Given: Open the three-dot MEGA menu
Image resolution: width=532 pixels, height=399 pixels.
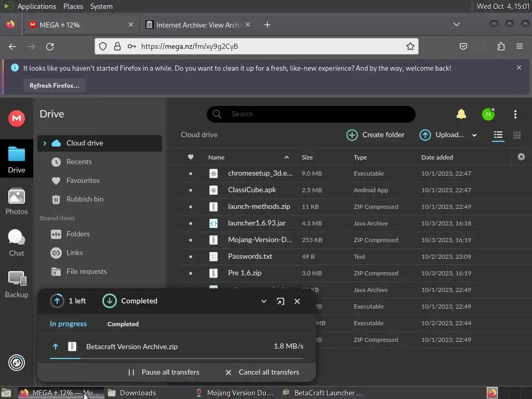Looking at the screenshot, I should tap(515, 114).
